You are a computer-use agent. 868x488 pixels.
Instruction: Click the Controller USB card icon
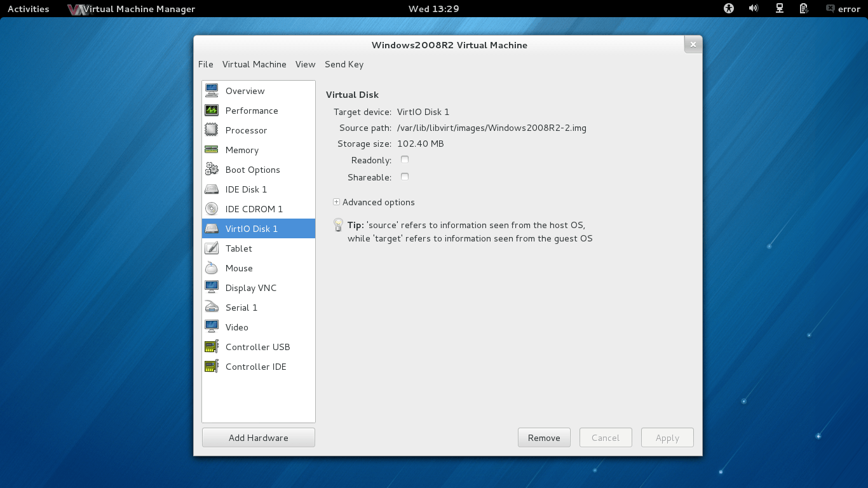(212, 347)
